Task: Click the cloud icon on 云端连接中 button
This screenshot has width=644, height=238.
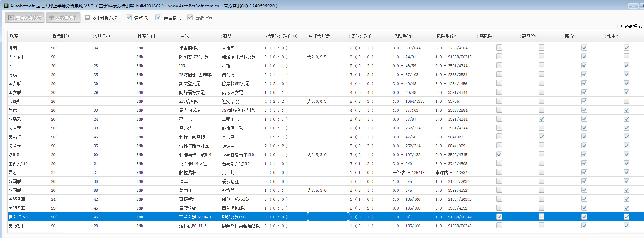Action: [x=52, y=17]
